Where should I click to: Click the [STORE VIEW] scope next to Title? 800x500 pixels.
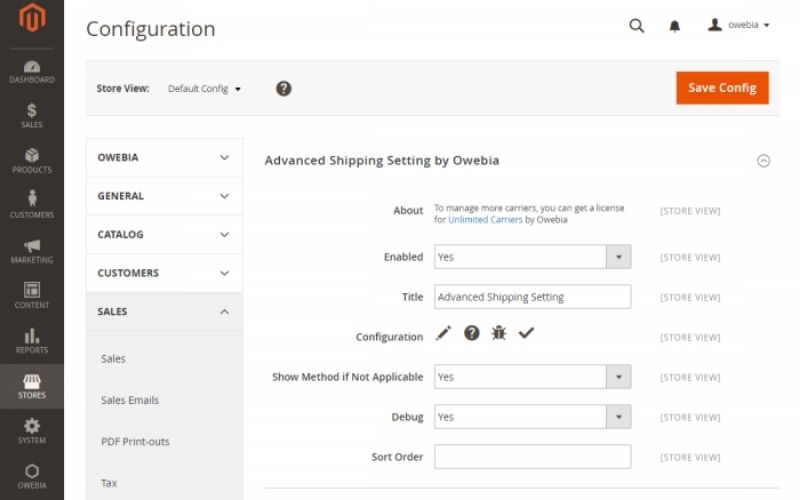point(690,297)
